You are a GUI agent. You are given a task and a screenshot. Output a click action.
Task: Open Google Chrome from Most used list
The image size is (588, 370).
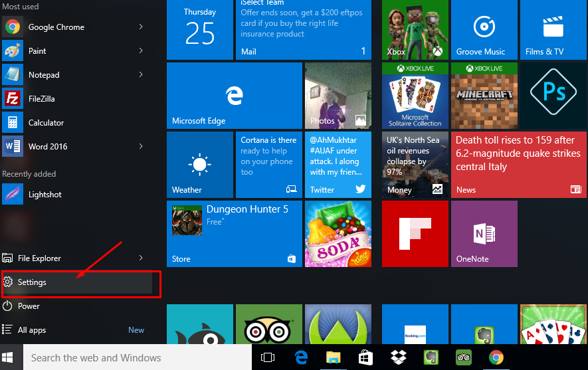click(x=76, y=27)
